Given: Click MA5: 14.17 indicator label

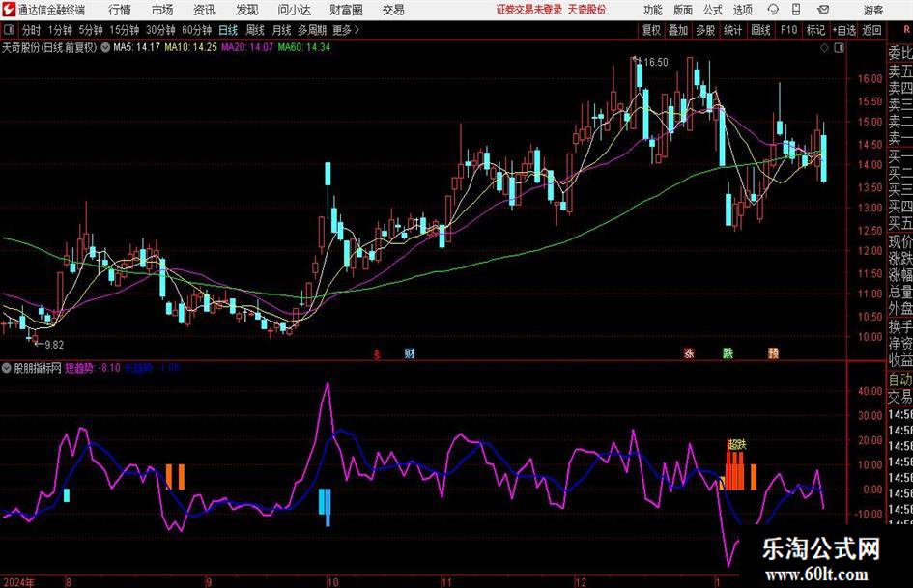Looking at the screenshot, I should (137, 47).
